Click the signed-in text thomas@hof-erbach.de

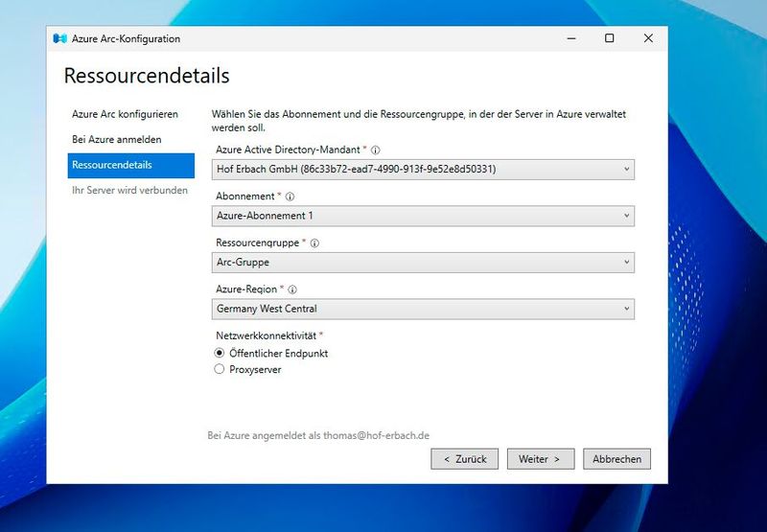click(376, 435)
